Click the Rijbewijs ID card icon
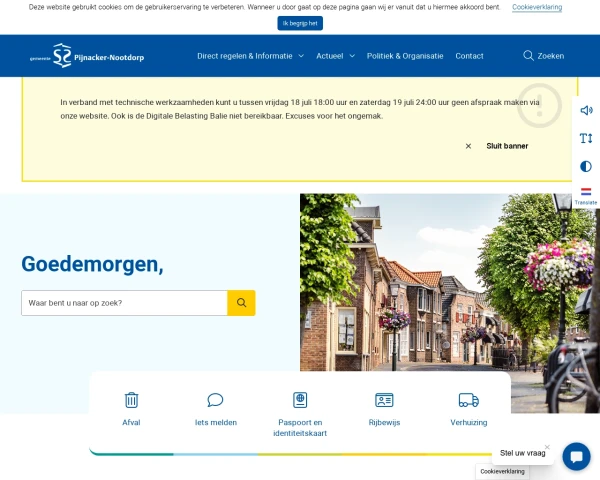 pos(384,400)
